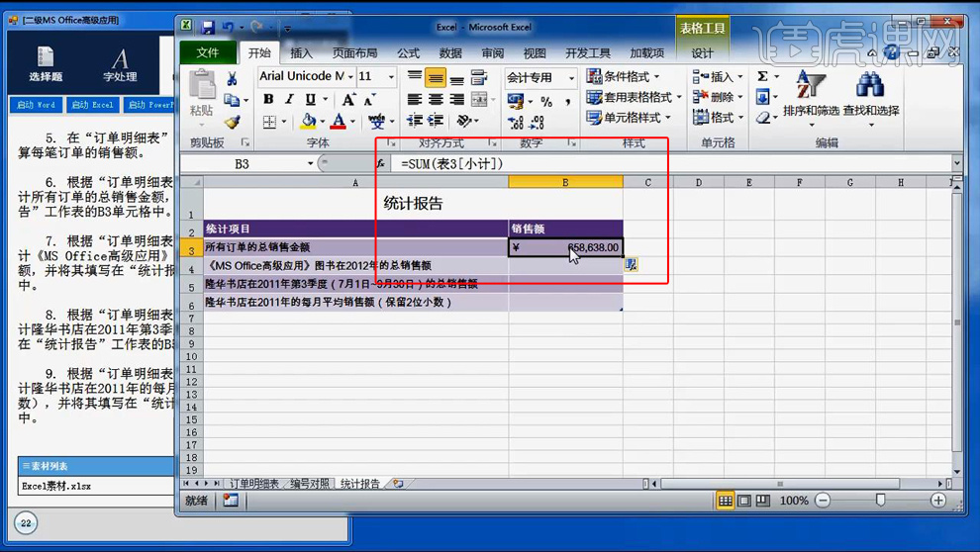Click the accounting currency format icon
Viewport: 980px width, 552px height.
click(517, 101)
